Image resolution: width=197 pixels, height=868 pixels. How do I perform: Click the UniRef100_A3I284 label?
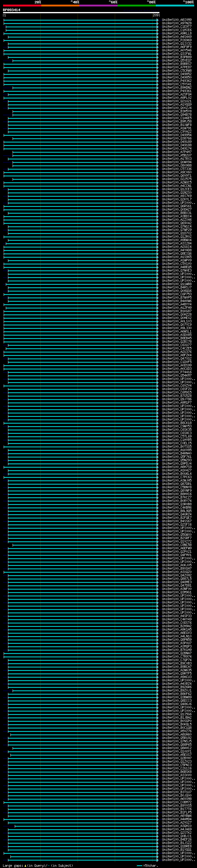coord(177,243)
